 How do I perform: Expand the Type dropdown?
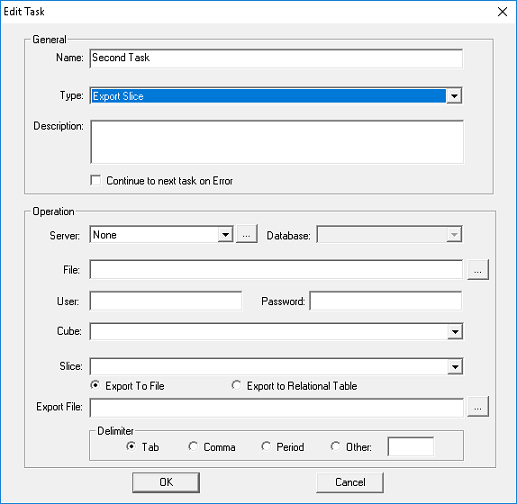pos(454,96)
